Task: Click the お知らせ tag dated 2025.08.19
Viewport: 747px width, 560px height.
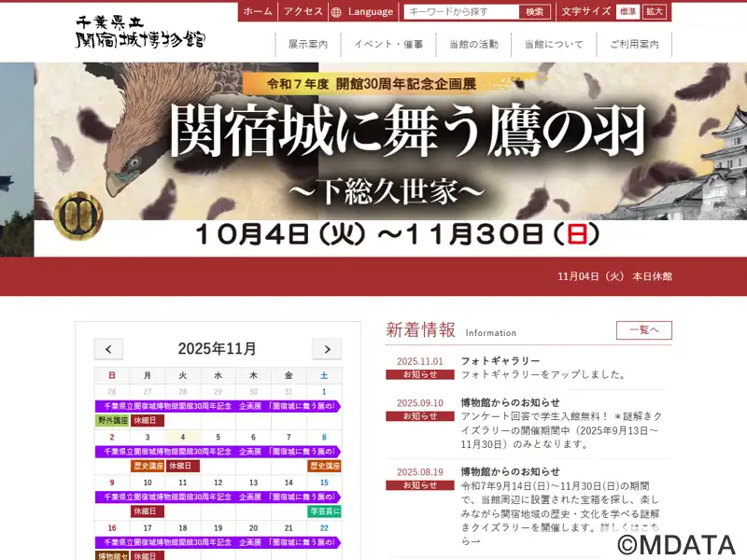Action: (x=419, y=485)
